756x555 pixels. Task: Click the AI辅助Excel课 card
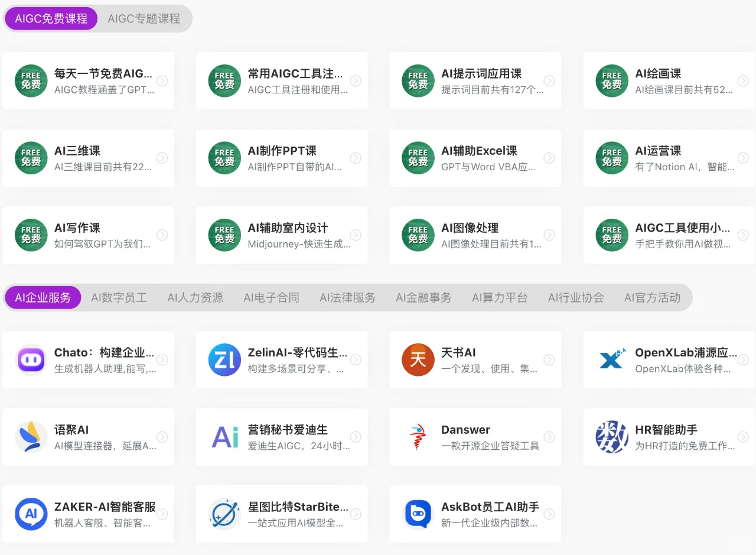point(475,158)
